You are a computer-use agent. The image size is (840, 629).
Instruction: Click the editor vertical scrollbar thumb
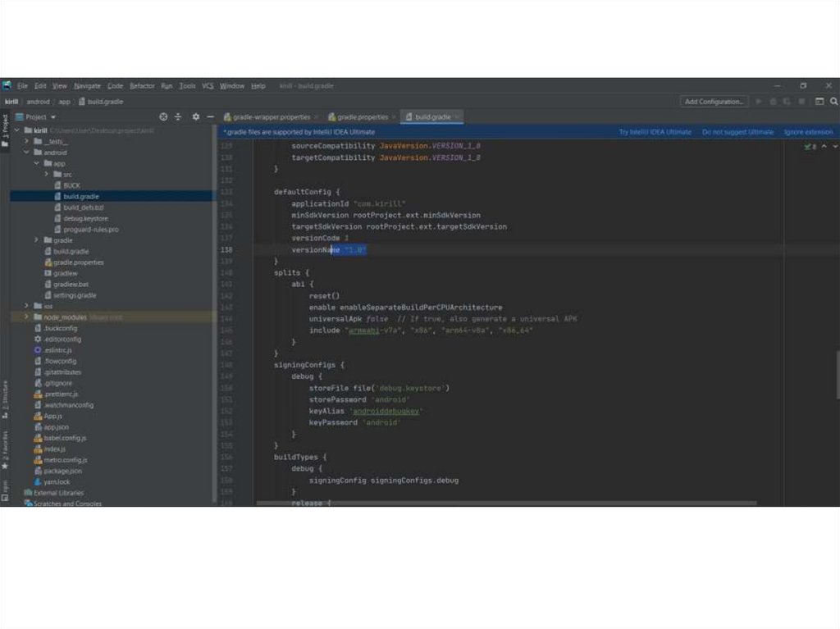tap(838, 375)
